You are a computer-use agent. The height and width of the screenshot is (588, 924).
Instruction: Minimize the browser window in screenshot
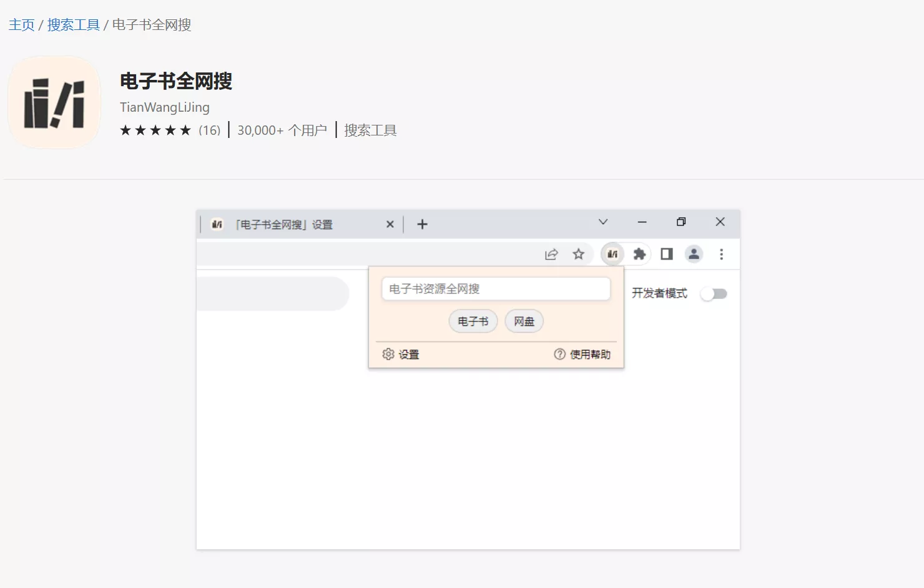[x=642, y=222]
